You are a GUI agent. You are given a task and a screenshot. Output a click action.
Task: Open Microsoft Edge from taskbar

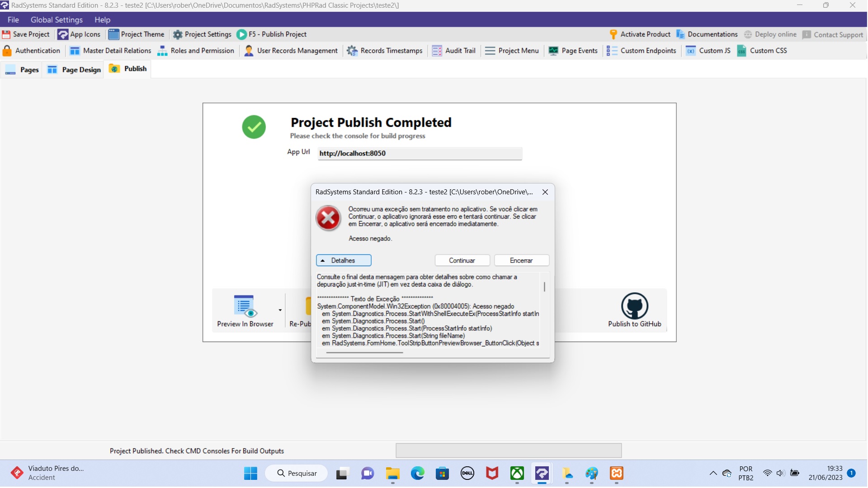click(417, 474)
